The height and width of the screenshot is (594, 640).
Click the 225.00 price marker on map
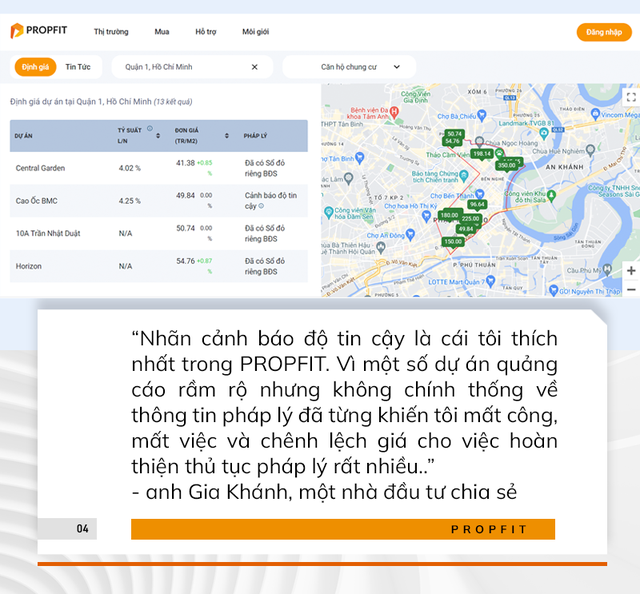[x=471, y=219]
